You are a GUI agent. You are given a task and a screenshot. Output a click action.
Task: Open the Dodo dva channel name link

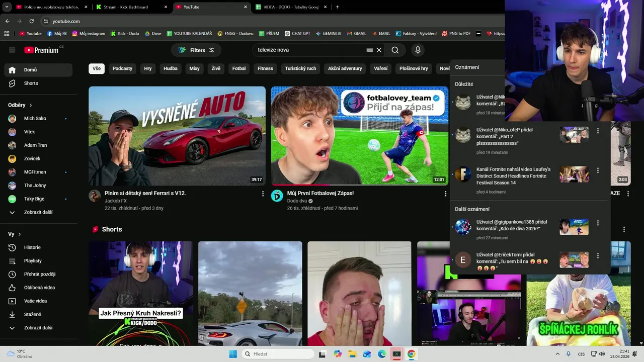click(297, 201)
